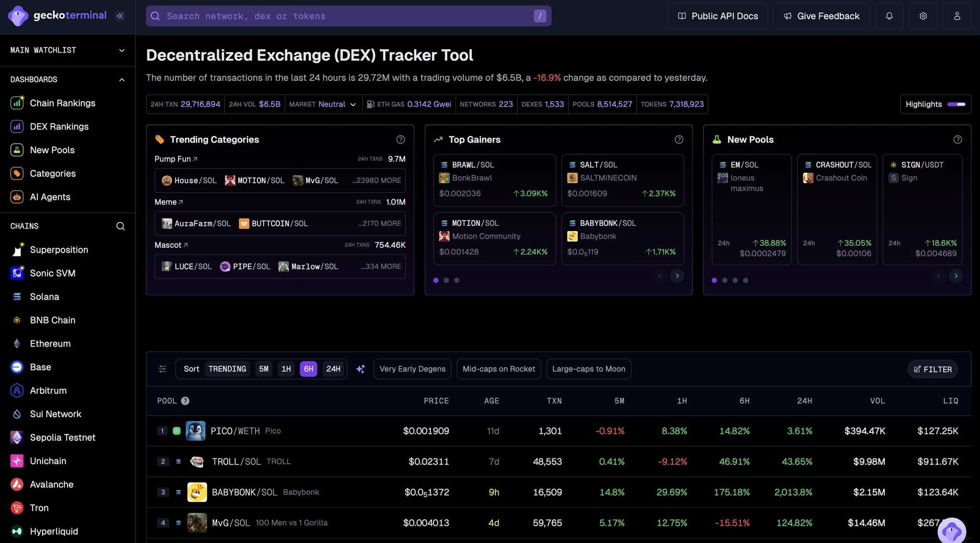Open New Pools help question icon
Image resolution: width=980 pixels, height=543 pixels.
tap(958, 139)
